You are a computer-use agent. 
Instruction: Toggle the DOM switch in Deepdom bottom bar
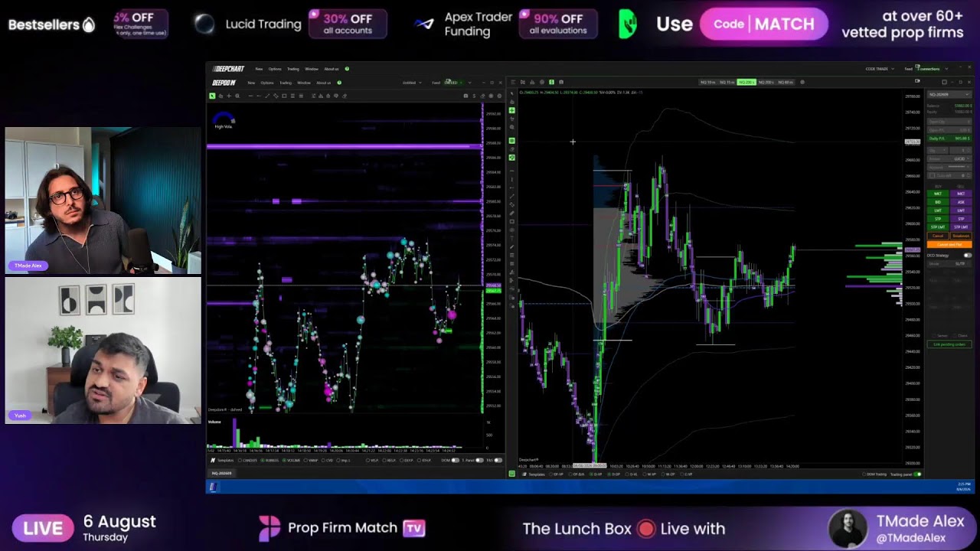[455, 460]
